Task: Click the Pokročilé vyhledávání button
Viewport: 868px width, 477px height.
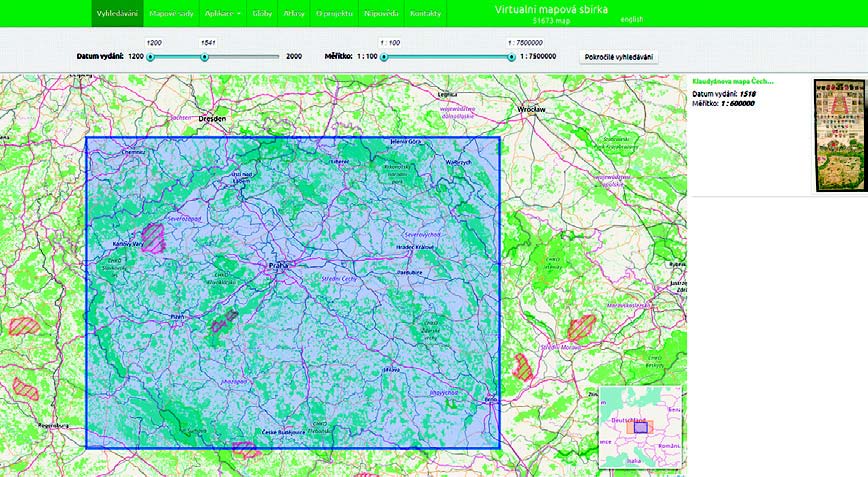Action: tap(619, 57)
